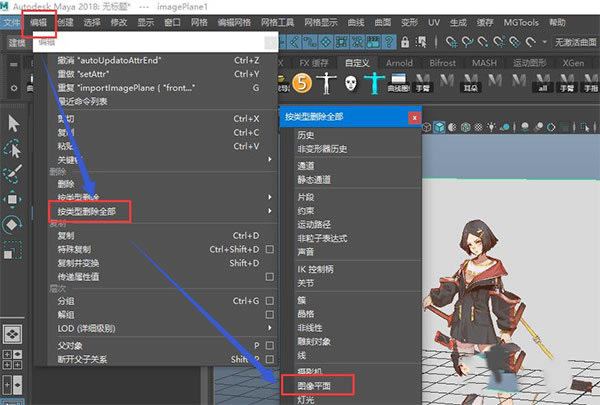Open option box for 父对象
This screenshot has width=600, height=405.
pyautogui.click(x=269, y=345)
